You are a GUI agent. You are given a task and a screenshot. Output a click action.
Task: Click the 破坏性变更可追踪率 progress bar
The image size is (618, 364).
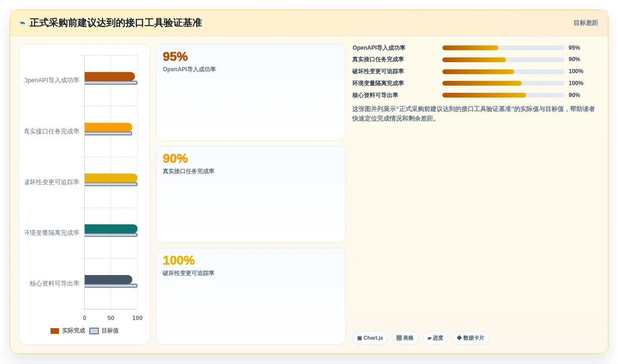(x=504, y=72)
